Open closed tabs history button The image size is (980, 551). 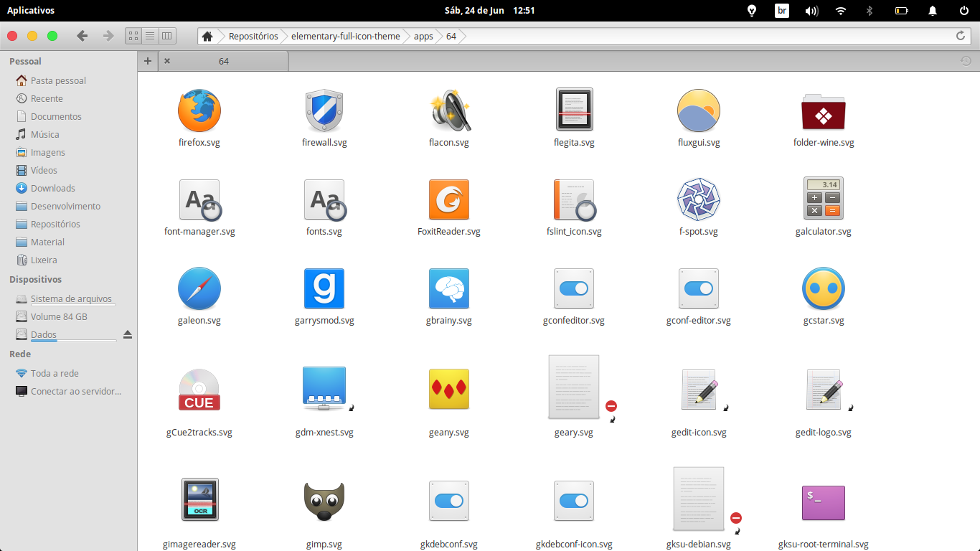966,61
